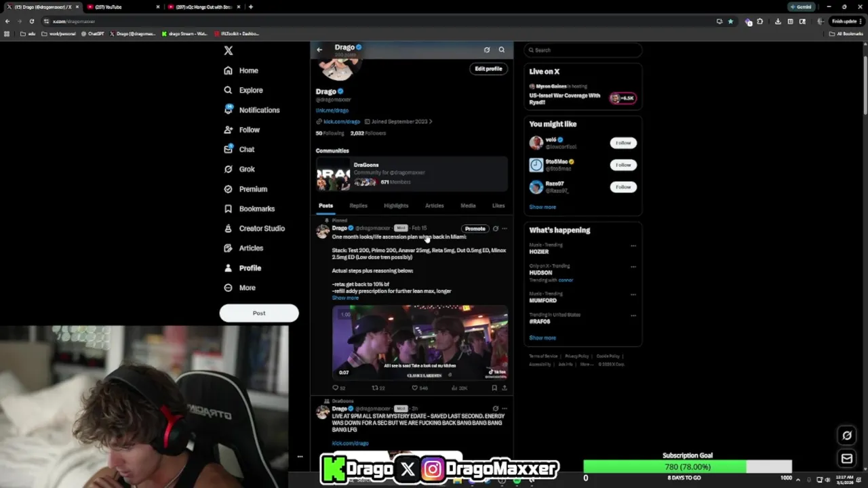Click the search icon in profile header
Viewport: 868px width, 488px height.
point(502,49)
